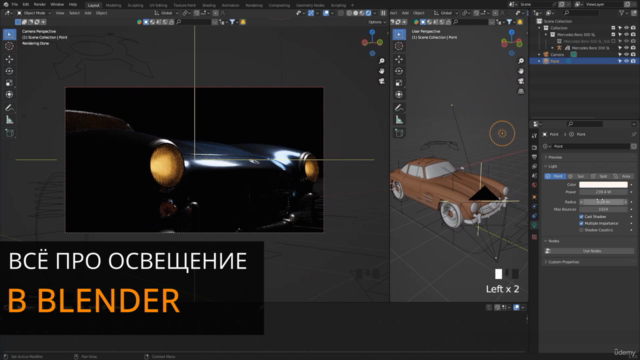Activate Select Box tool in left viewport
640x360 pixels.
(x=9, y=34)
